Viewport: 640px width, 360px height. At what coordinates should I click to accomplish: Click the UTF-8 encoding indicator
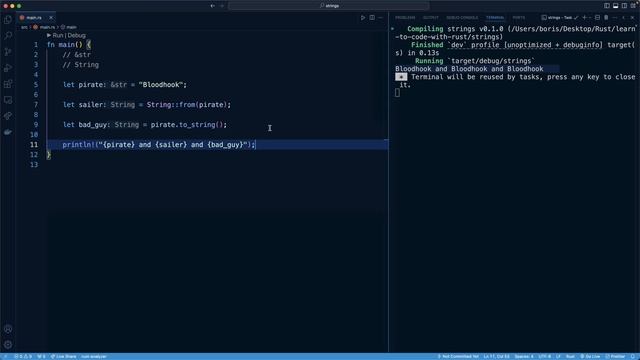point(544,356)
